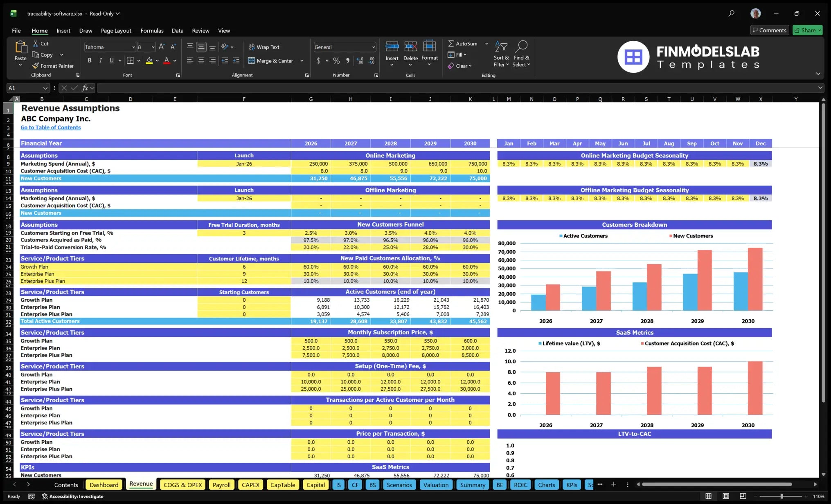This screenshot has width=831, height=504.
Task: Select Middle Align icon
Action: click(201, 47)
